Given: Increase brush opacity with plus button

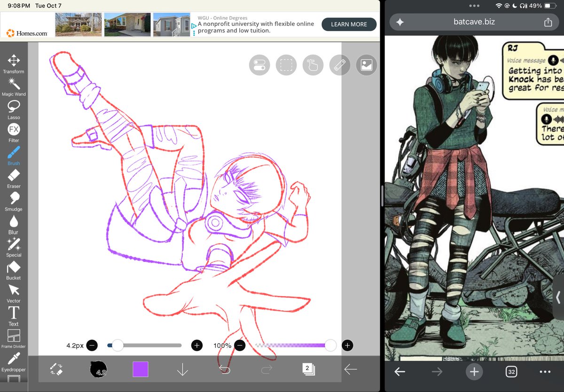Looking at the screenshot, I should (x=347, y=345).
